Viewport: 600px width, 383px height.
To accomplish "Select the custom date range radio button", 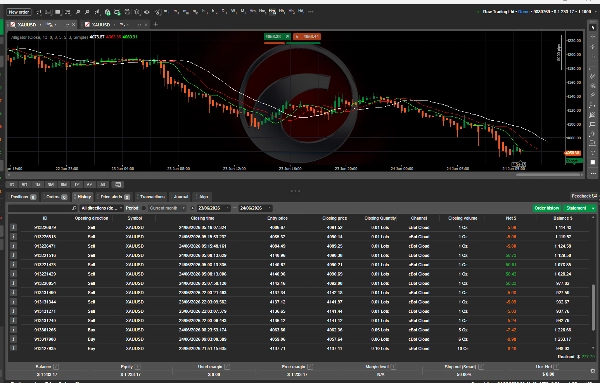I will tap(192, 208).
